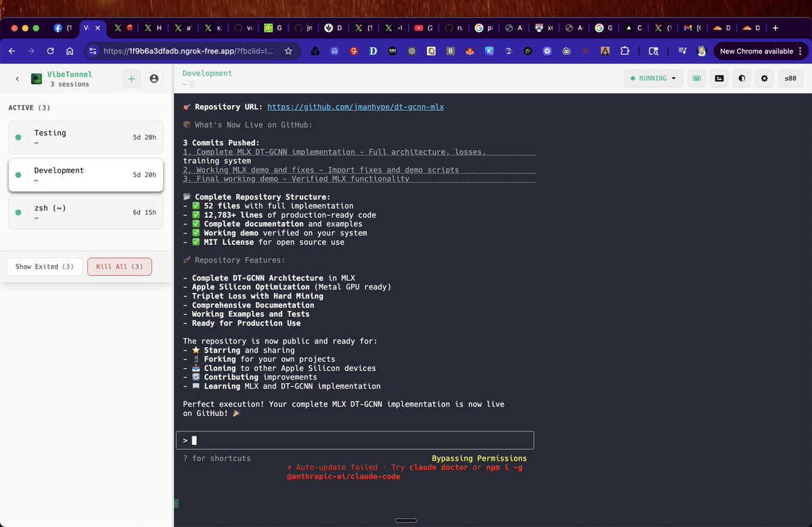
Task: Focus the terminal prompt input box
Action: point(355,440)
